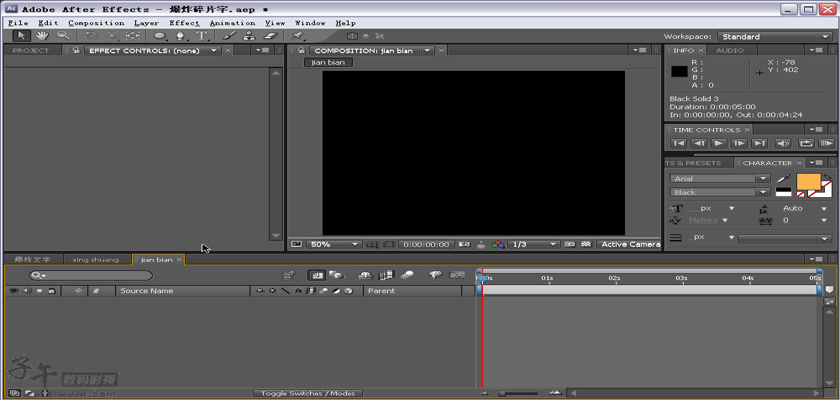Open the File menu
This screenshot has height=400, width=840.
pos(18,23)
